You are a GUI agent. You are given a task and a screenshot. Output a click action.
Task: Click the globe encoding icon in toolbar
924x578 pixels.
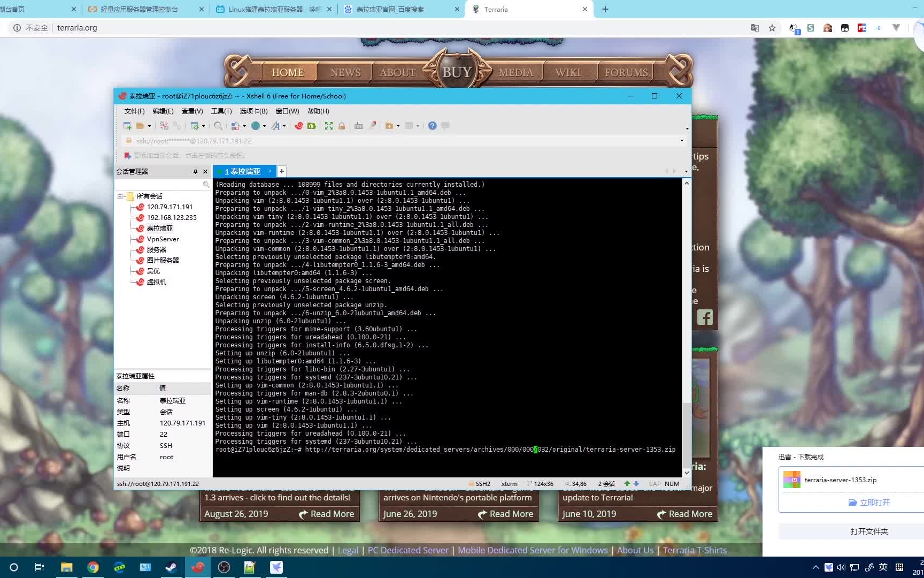point(256,126)
